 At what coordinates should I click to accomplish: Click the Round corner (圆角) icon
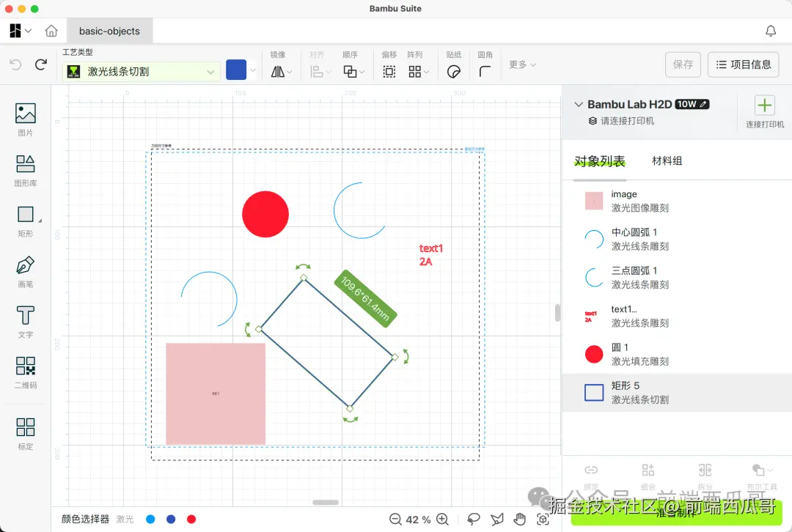coord(485,72)
